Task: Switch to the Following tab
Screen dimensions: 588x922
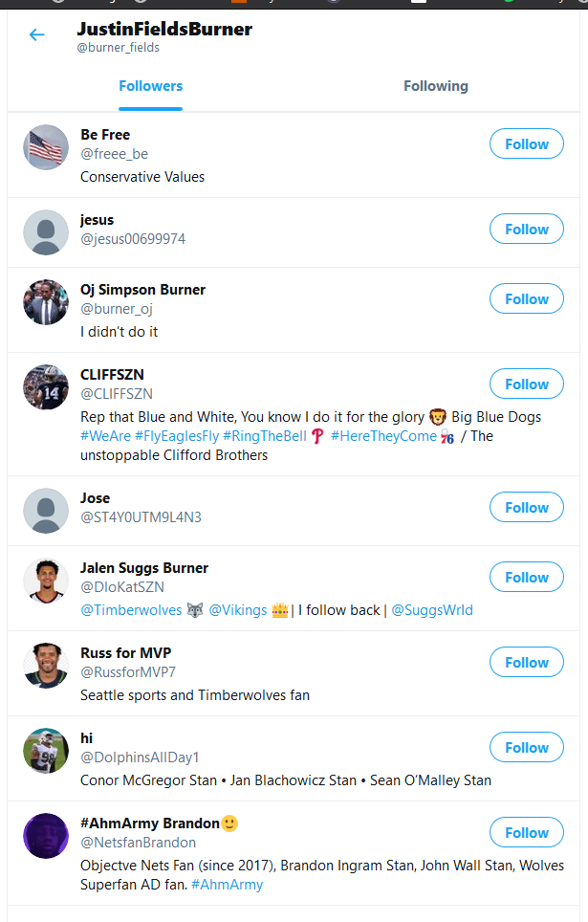Action: 436,86
